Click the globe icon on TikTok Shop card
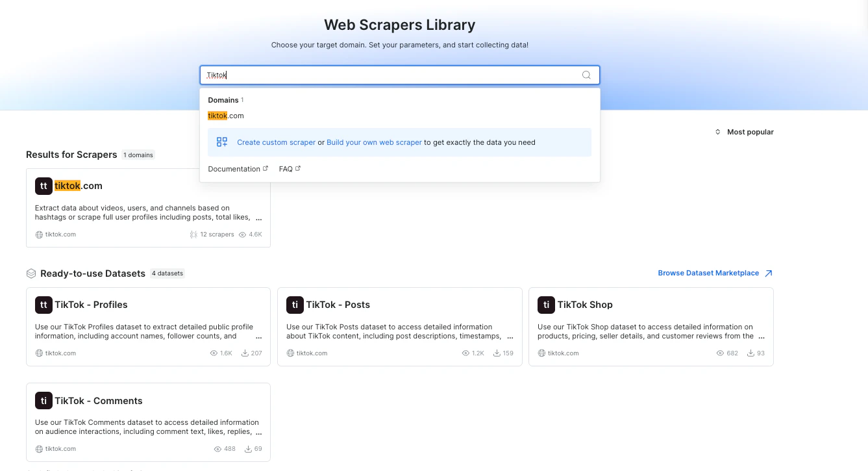 pos(541,353)
